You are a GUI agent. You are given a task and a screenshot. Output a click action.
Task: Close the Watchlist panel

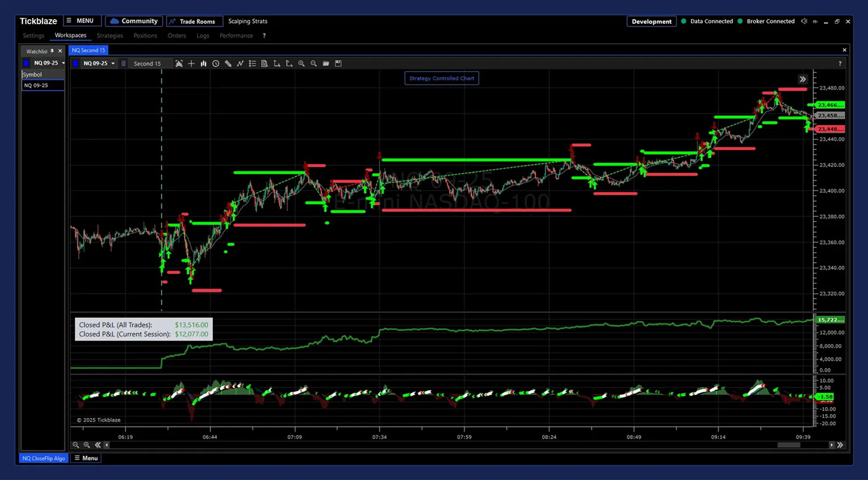[x=60, y=51]
